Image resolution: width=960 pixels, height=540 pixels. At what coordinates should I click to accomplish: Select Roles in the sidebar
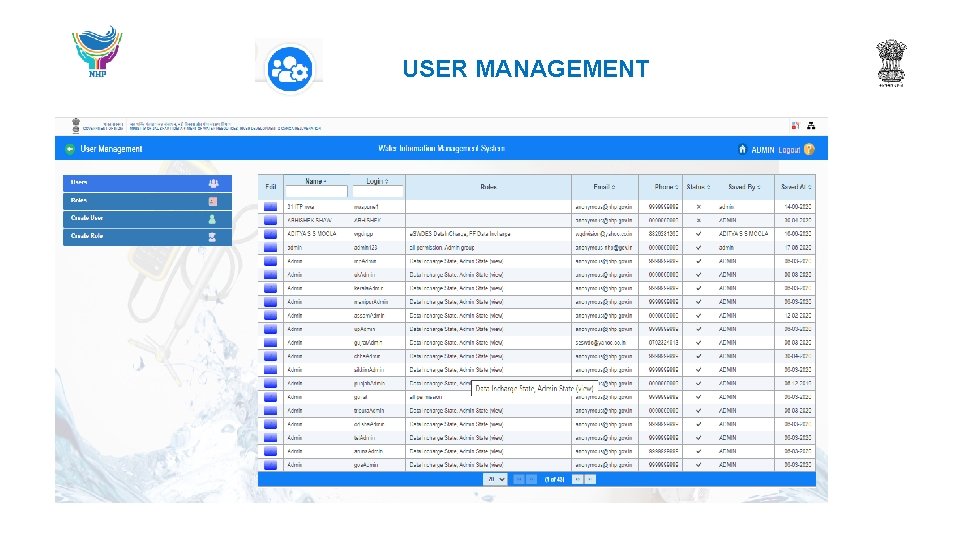tap(147, 201)
